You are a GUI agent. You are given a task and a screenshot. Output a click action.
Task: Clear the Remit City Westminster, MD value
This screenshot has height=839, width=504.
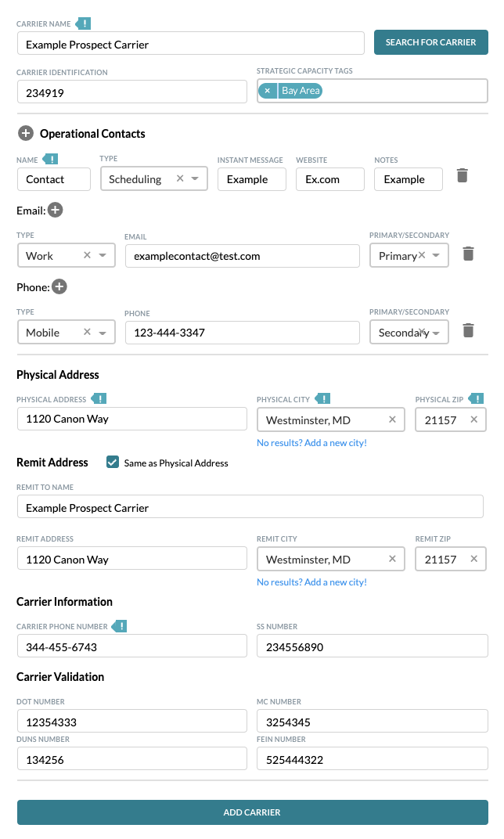(392, 559)
